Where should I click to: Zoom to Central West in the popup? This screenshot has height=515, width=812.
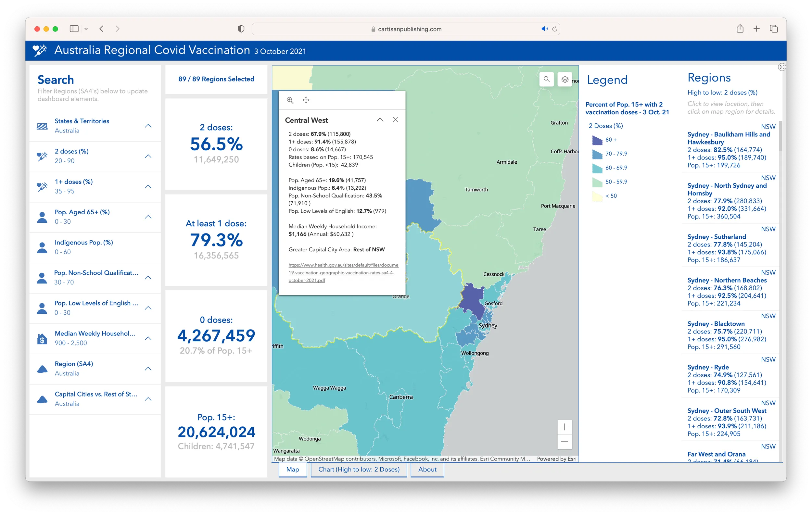coord(290,100)
